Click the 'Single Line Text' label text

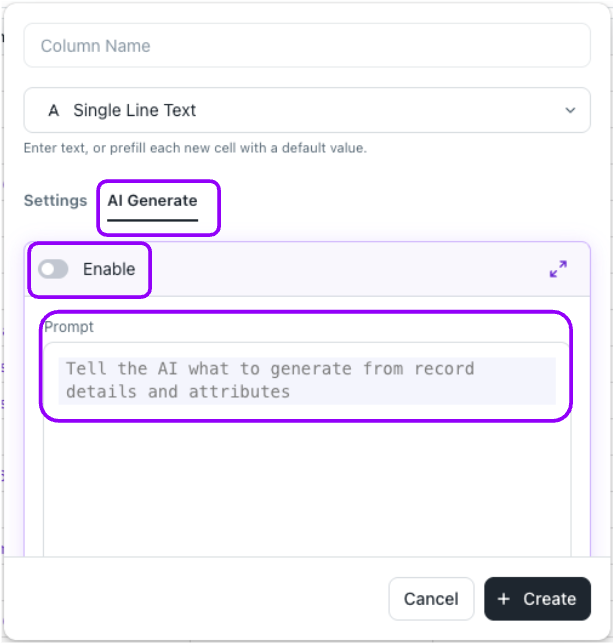coord(135,110)
